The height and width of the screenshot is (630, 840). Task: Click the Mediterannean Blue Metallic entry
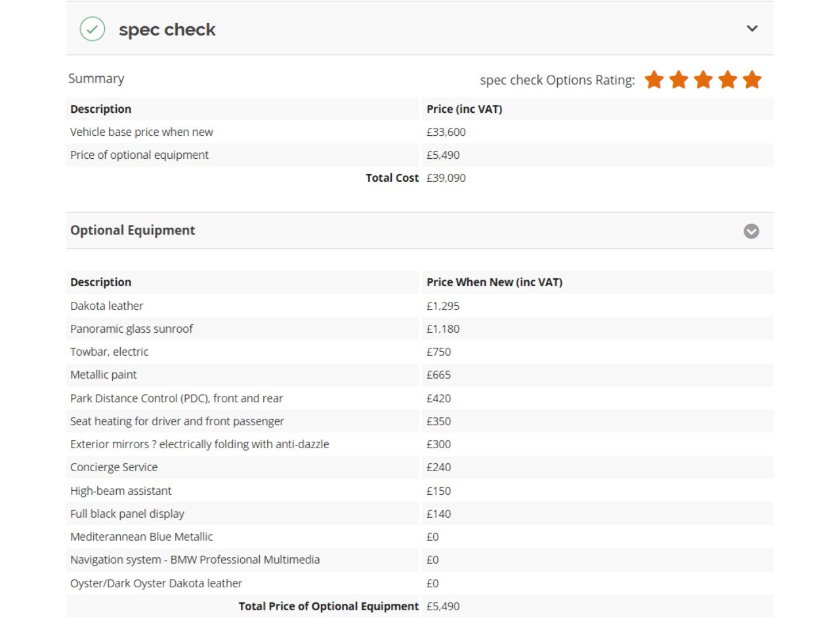pos(142,537)
